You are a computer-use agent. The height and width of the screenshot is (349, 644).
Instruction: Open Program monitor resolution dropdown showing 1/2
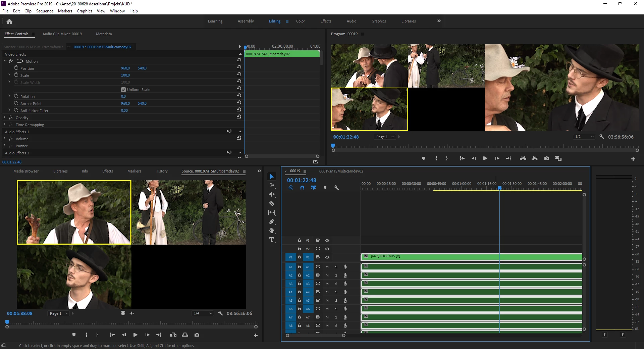tap(584, 137)
